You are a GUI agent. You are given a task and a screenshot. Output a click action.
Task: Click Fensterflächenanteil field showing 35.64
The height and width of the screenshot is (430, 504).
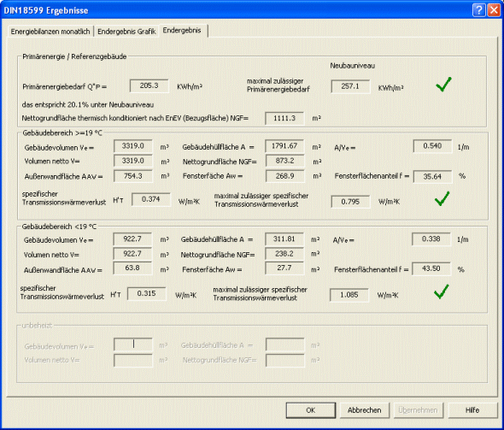pos(432,177)
